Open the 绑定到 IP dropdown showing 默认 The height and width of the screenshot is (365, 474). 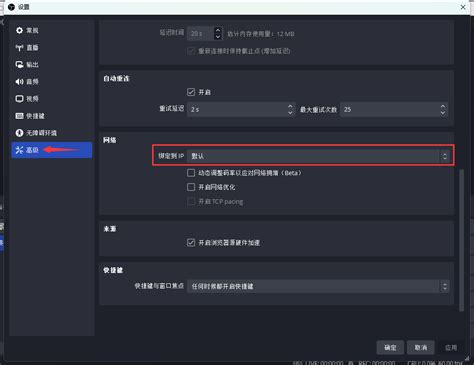(x=318, y=156)
